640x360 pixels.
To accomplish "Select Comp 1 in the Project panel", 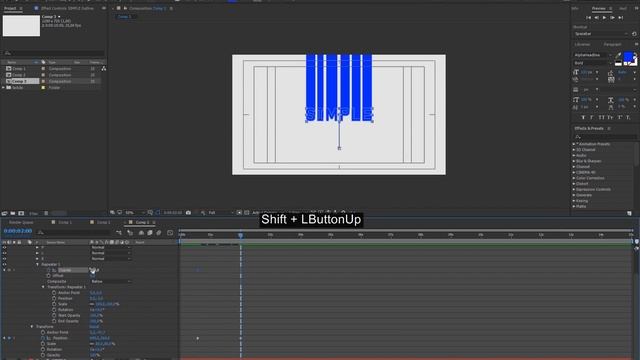I will [19, 69].
